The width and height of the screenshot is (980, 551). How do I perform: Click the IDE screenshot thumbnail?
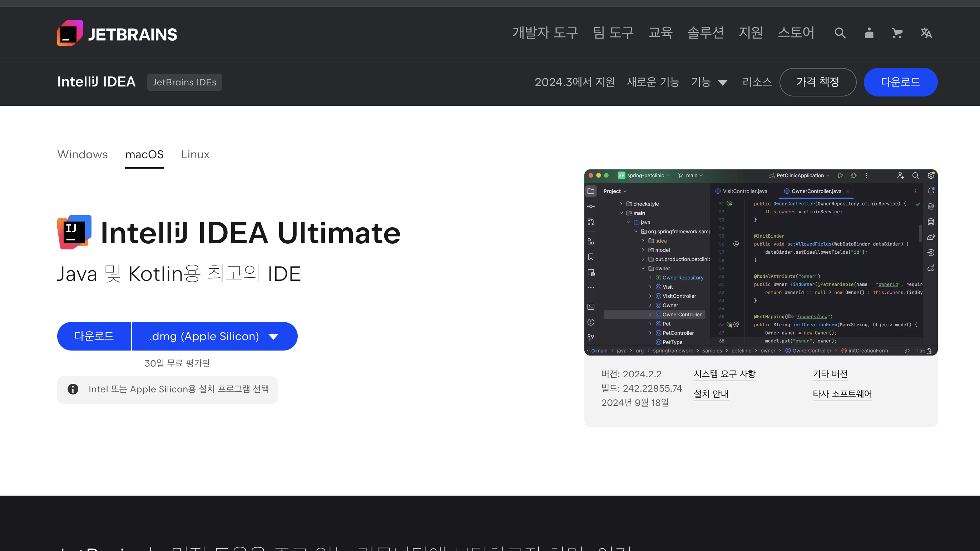[761, 262]
